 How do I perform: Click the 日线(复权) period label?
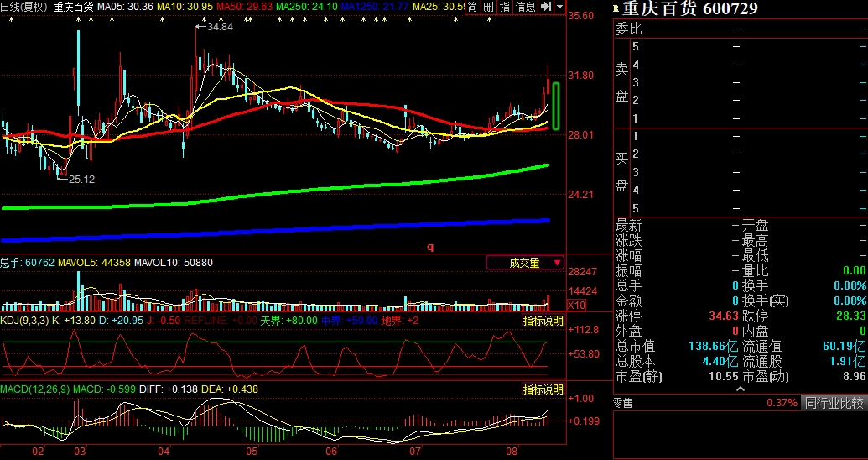pos(25,8)
